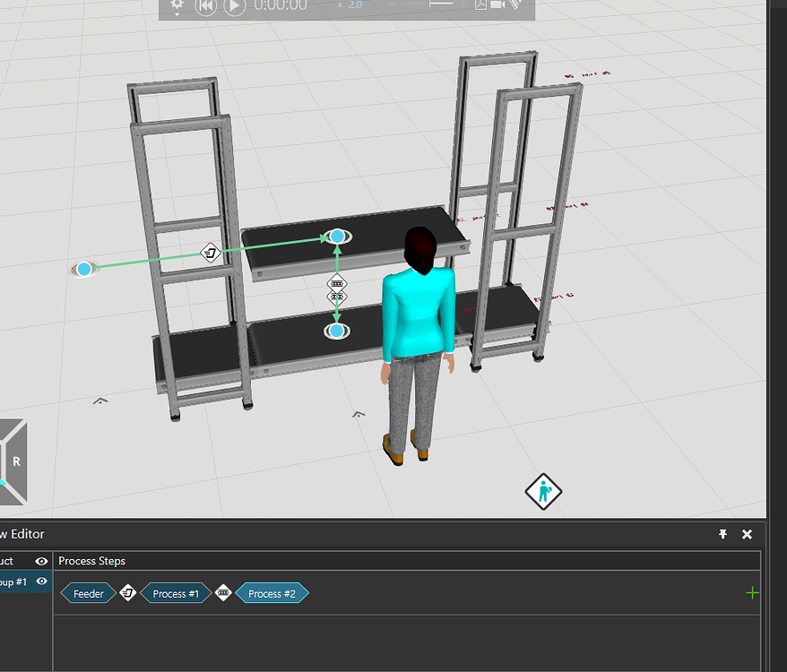Click the green plus to add a process step

point(751,592)
